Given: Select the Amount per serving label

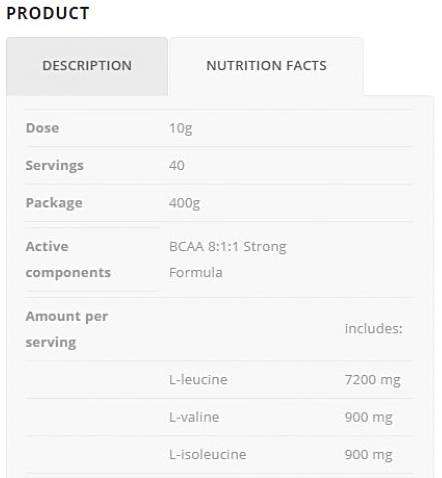Looking at the screenshot, I should tap(67, 329).
